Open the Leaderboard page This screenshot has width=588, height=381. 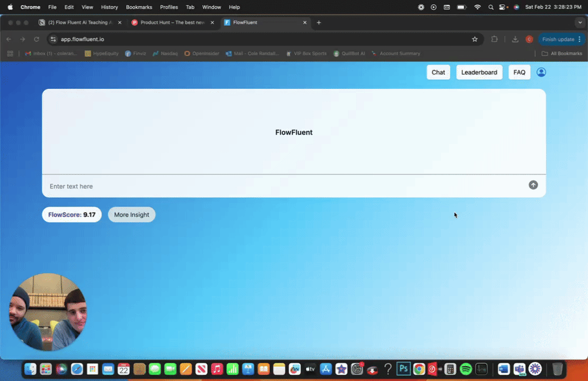point(479,72)
